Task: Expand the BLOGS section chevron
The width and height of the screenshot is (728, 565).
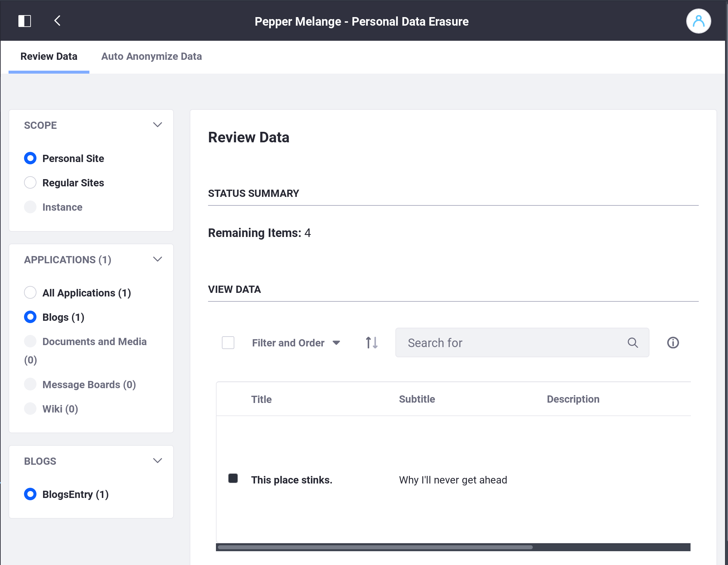Action: click(x=156, y=461)
